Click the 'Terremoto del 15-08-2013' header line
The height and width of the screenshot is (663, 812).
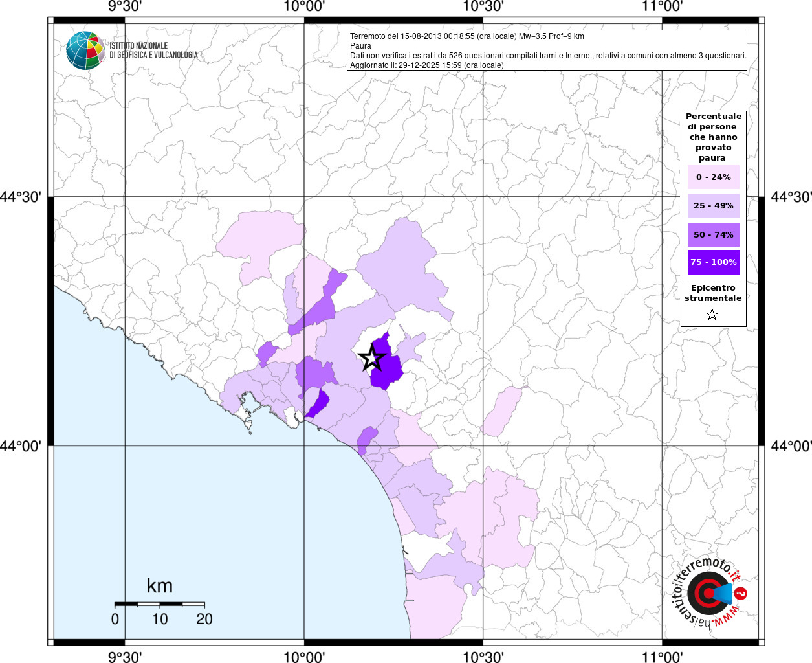pyautogui.click(x=467, y=36)
